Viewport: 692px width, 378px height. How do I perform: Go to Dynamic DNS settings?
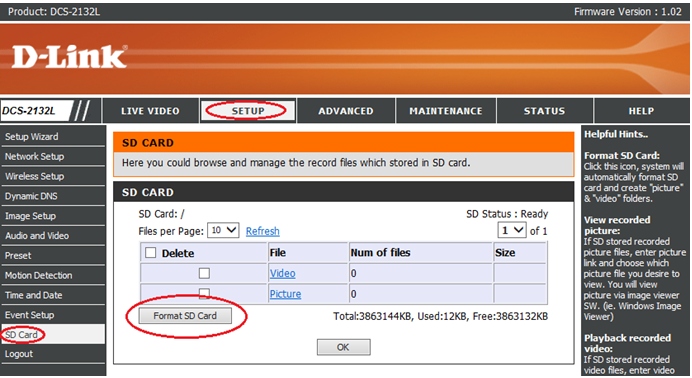[x=53, y=196]
